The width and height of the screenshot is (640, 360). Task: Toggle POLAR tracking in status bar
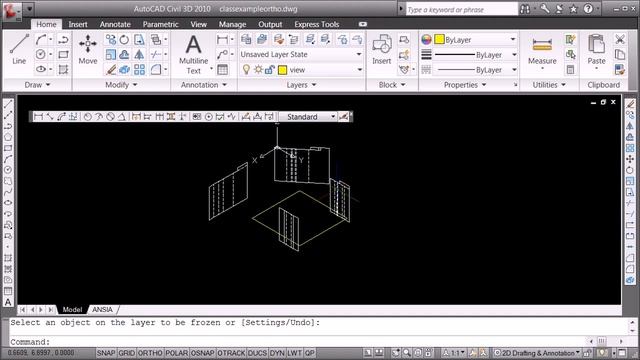pyautogui.click(x=176, y=353)
